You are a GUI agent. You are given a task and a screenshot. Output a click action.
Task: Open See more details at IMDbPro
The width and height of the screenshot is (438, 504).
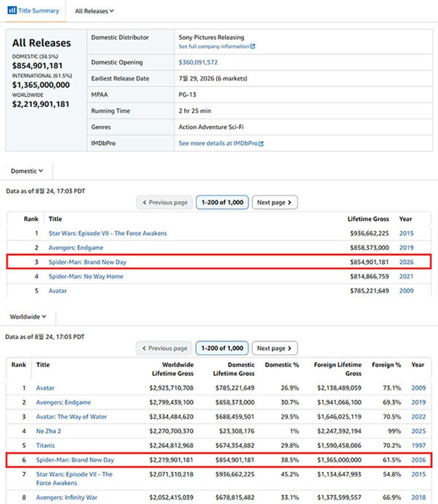click(218, 143)
